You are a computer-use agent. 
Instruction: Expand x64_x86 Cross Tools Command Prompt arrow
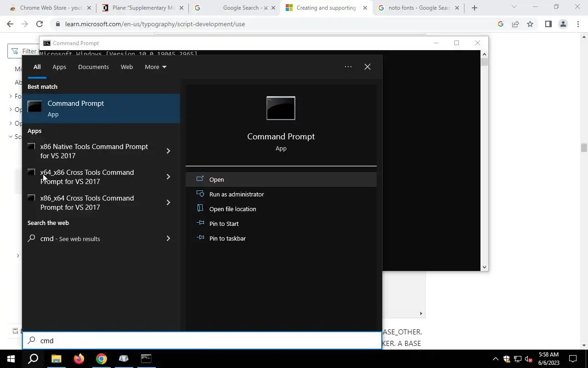[x=168, y=177]
